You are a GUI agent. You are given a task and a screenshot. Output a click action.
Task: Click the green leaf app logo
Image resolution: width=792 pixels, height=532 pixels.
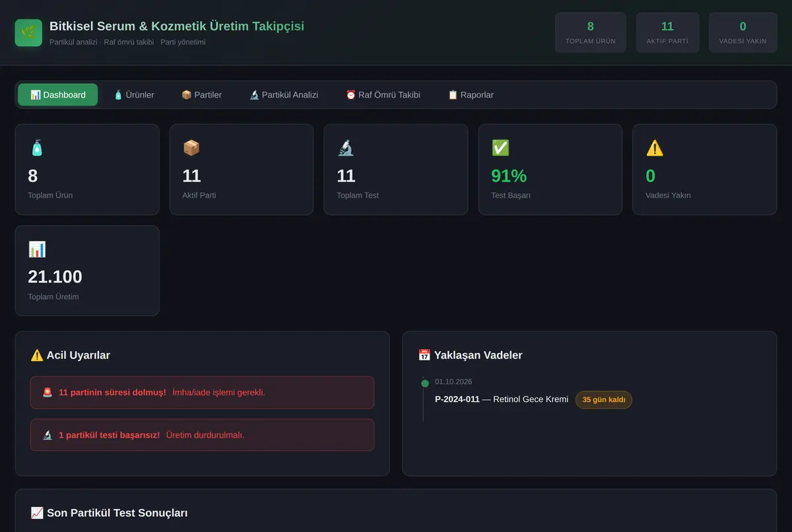coord(28,32)
